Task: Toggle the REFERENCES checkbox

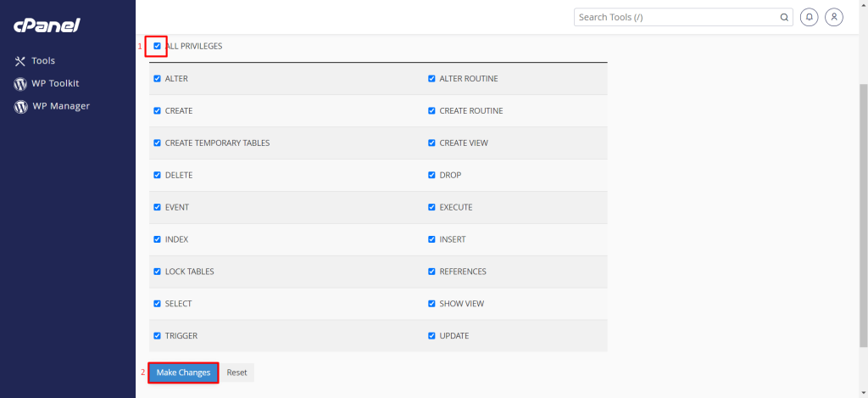Action: coord(431,272)
